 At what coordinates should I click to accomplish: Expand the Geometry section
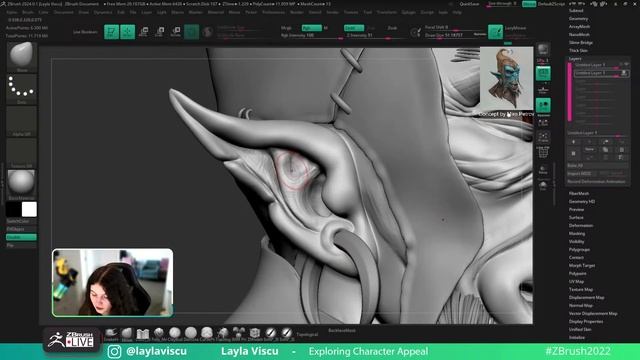click(578, 19)
